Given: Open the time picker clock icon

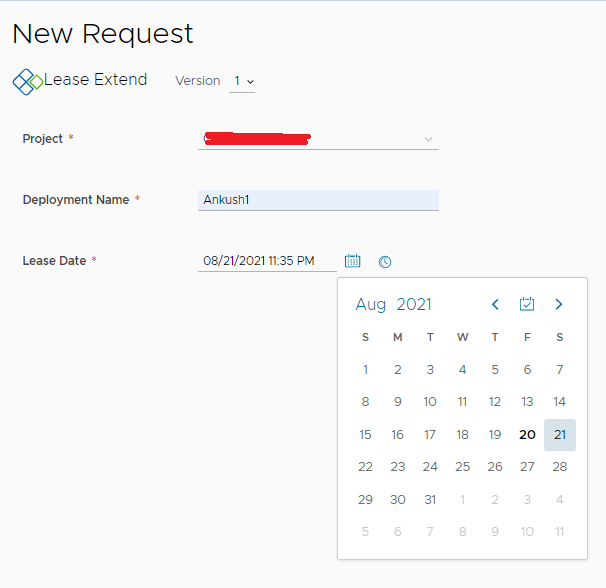Looking at the screenshot, I should coord(385,262).
